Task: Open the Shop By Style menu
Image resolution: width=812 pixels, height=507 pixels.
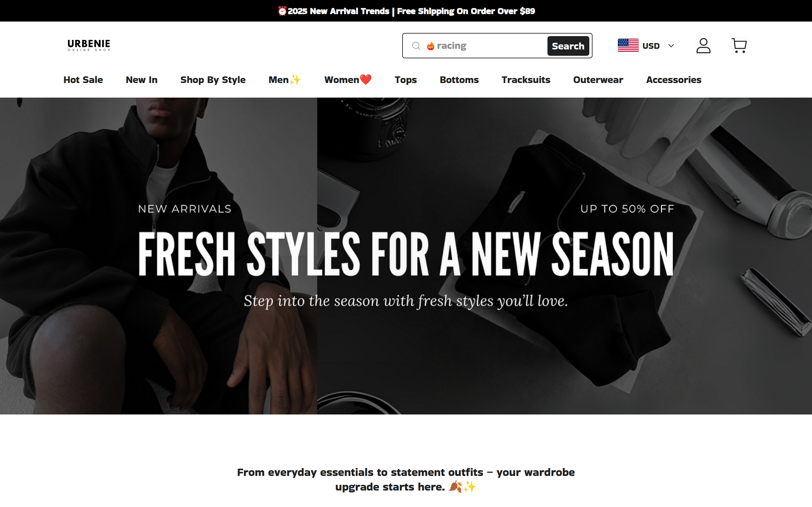Action: click(213, 80)
